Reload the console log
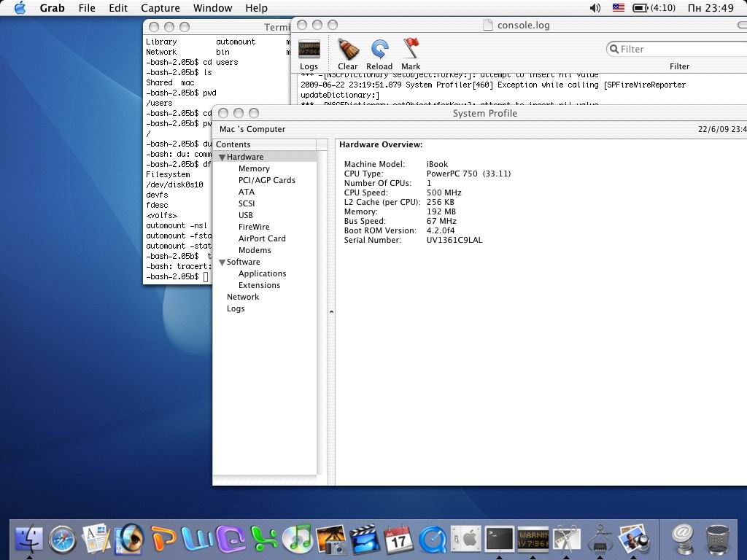Viewport: 747px width, 560px height. (x=379, y=50)
